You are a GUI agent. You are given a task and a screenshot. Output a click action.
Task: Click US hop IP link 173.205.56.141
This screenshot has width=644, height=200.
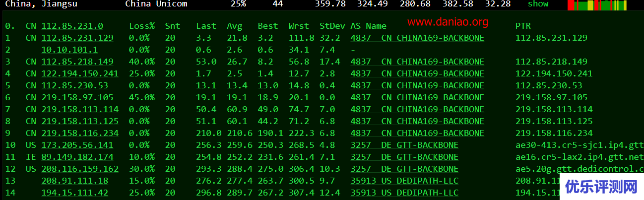click(77, 145)
